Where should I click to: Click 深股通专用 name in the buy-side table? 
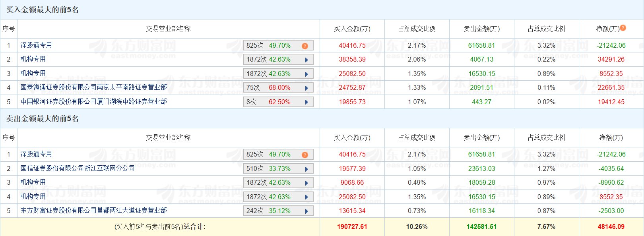(36, 45)
